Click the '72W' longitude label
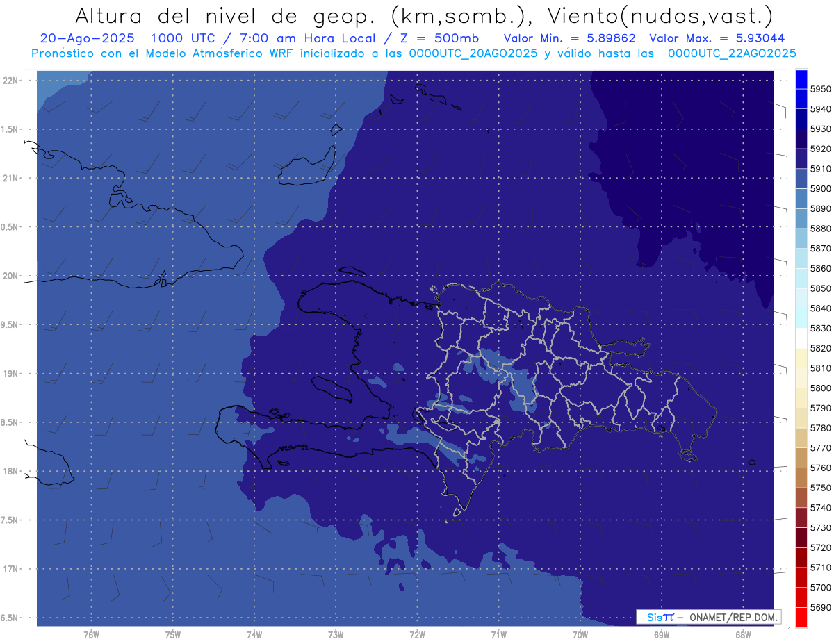The image size is (834, 644). [418, 635]
